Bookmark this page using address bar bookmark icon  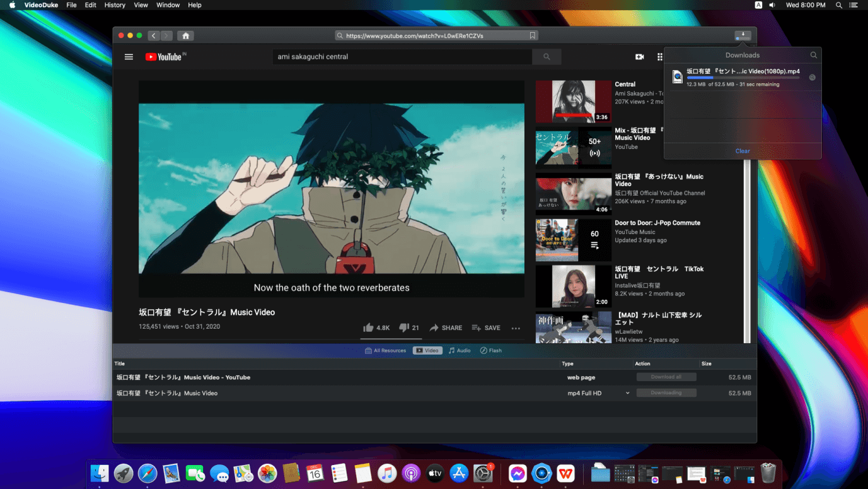click(533, 36)
